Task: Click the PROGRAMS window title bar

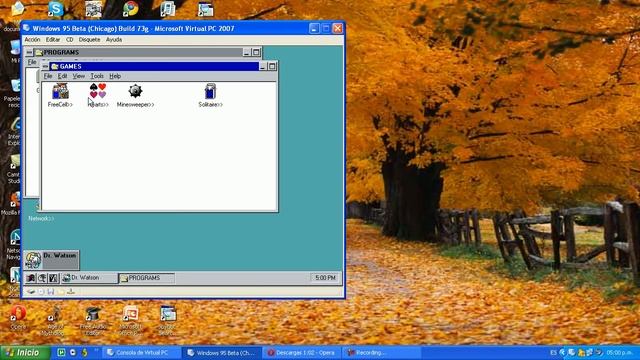Action: 138,52
